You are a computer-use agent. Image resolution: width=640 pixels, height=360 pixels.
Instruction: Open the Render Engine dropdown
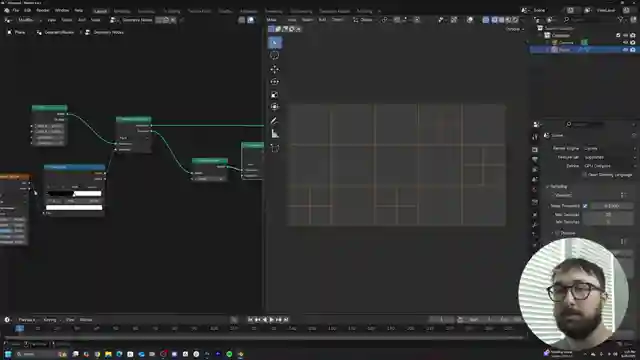(x=609, y=149)
